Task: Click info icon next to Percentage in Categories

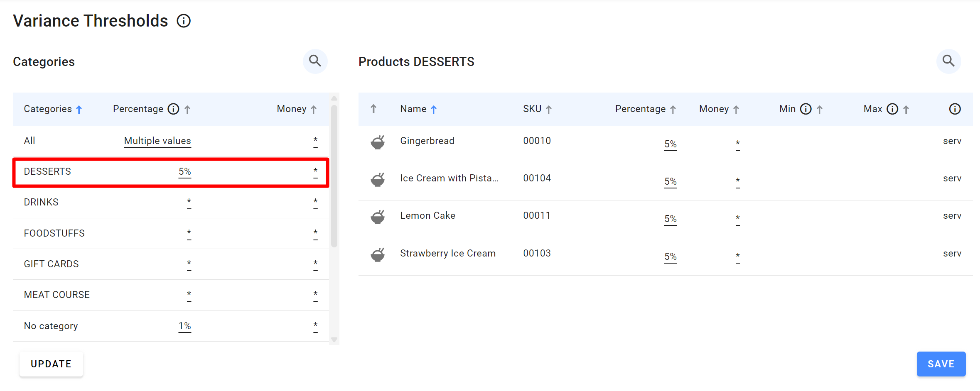Action: pyautogui.click(x=173, y=109)
